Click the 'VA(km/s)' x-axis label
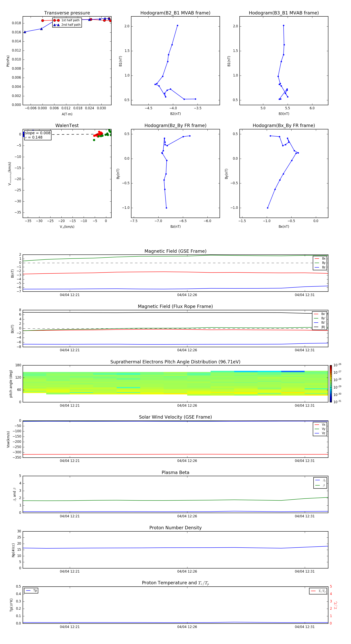 67,227
